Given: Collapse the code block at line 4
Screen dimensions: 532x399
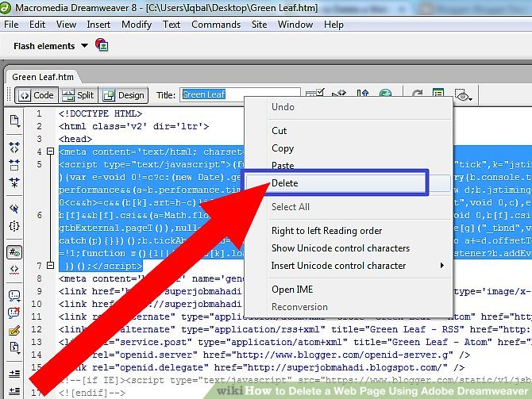Looking at the screenshot, I should pos(49,151).
